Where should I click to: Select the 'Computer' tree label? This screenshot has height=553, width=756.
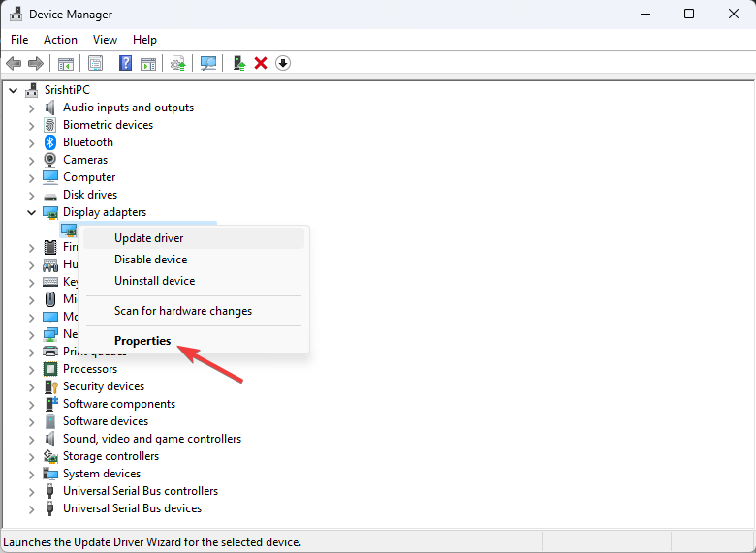tap(89, 177)
